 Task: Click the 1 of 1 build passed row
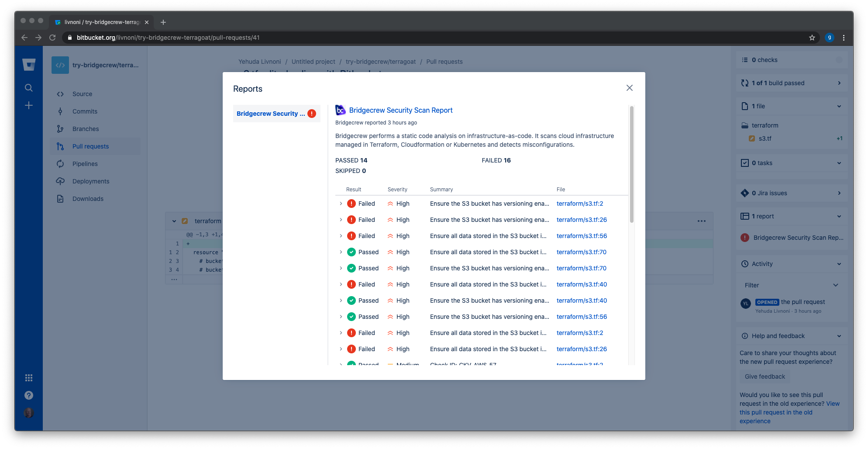(792, 83)
